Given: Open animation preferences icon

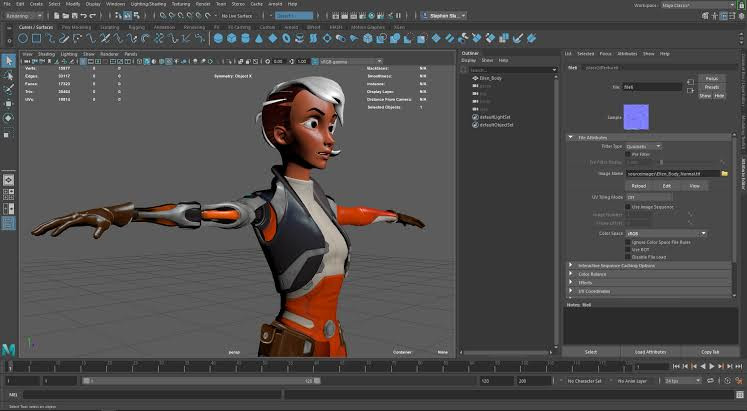Looking at the screenshot, I should (x=738, y=381).
